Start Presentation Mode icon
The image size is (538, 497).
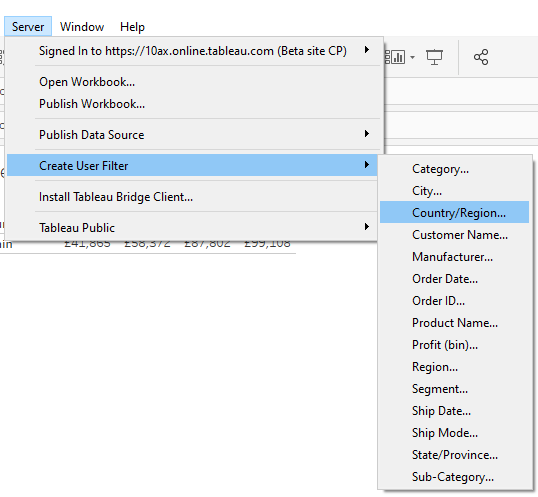tap(434, 57)
